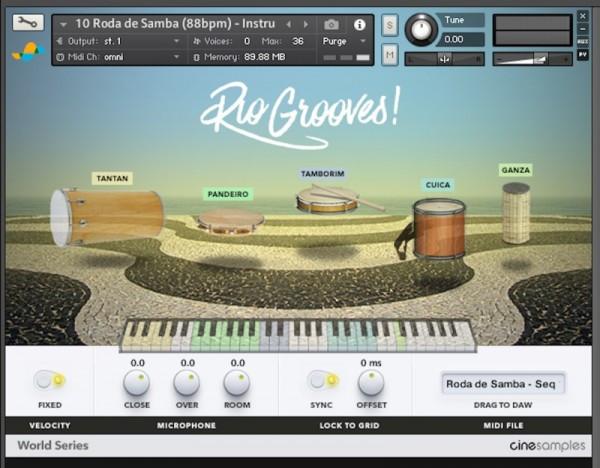Expand the instrument name dropdown arrow

click(x=63, y=25)
